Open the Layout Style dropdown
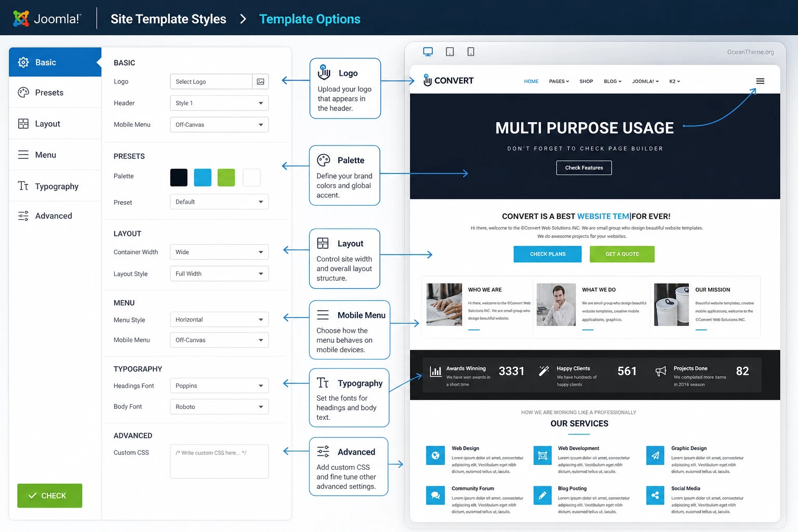Screen dimensions: 798x532 [219, 273]
